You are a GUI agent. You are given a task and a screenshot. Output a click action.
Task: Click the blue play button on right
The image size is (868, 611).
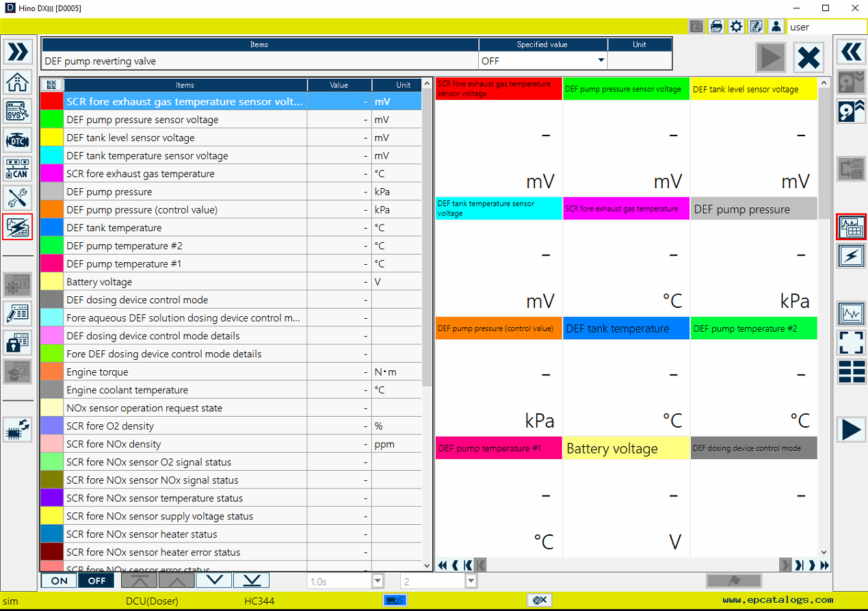pos(852,430)
